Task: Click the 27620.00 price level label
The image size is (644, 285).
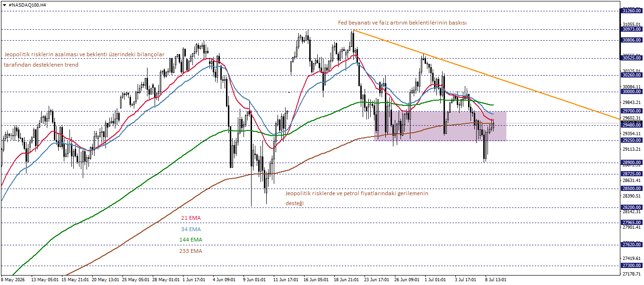Action: click(x=632, y=244)
